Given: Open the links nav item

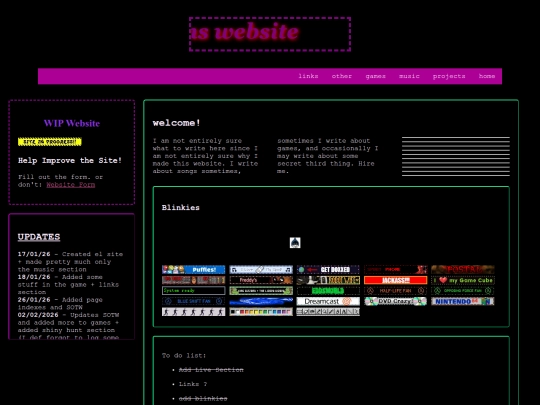Looking at the screenshot, I should tap(308, 76).
